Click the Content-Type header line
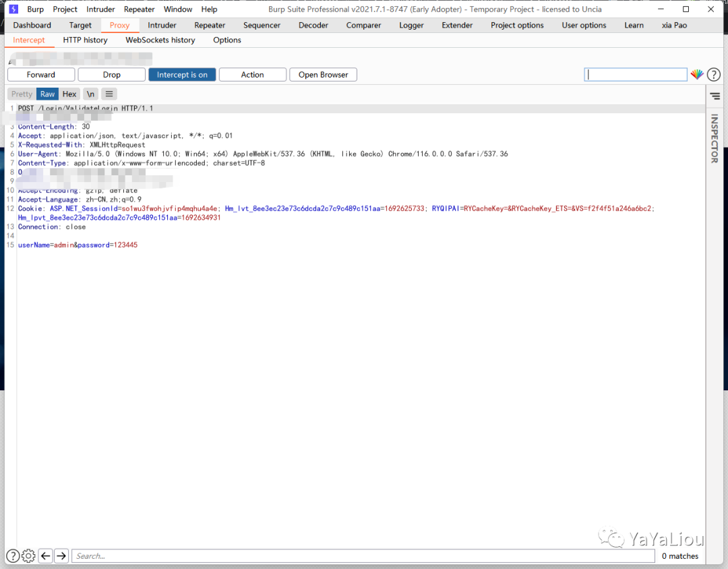This screenshot has width=728, height=569. click(x=141, y=163)
